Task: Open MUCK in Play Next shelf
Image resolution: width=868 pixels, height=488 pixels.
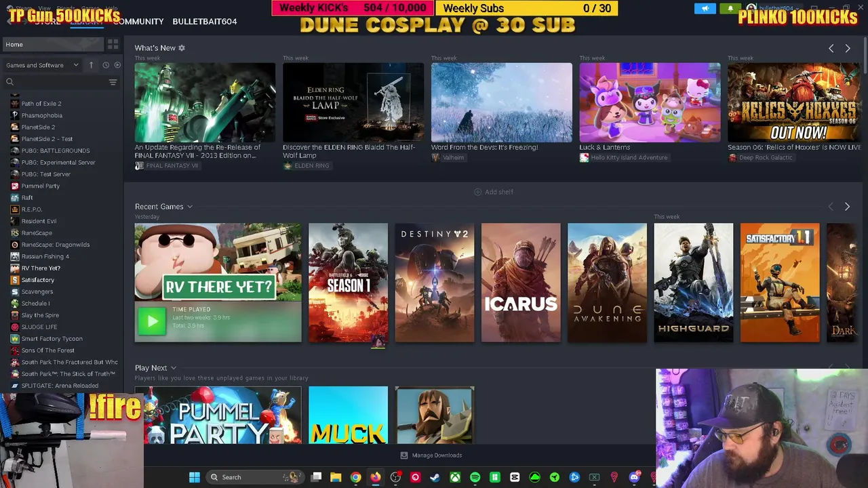Action: click(x=348, y=415)
